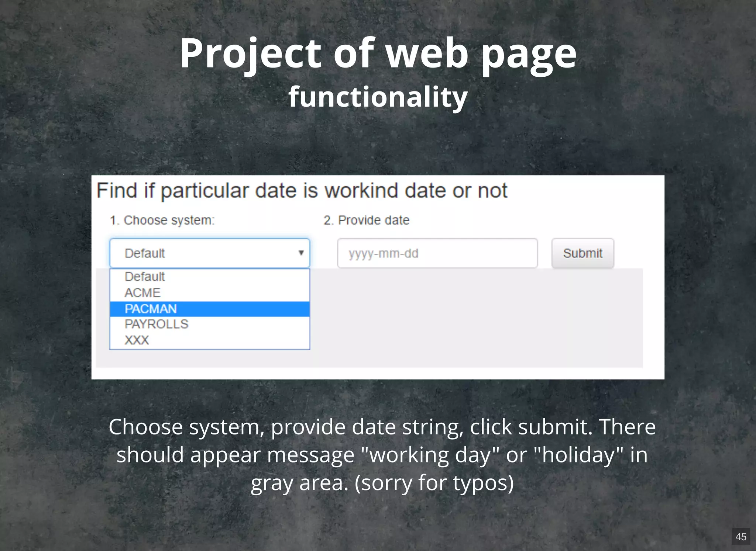Select Default option in the dropdown list
The height and width of the screenshot is (551, 756).
pos(210,277)
